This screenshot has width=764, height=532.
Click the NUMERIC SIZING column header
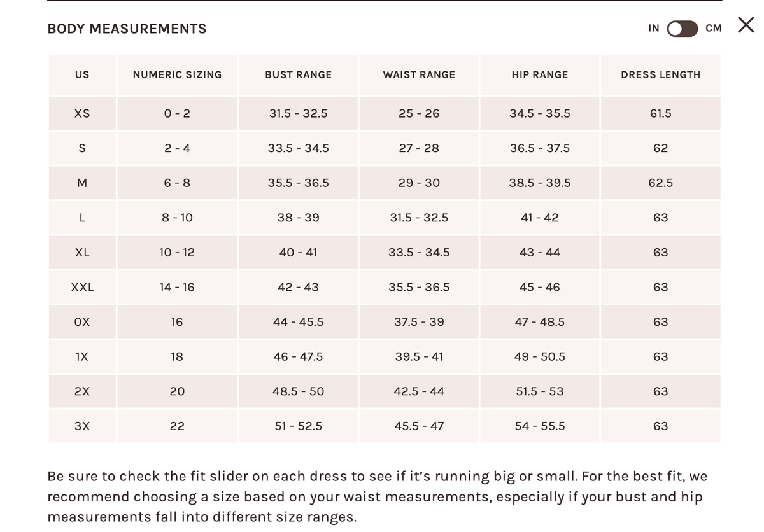[178, 75]
